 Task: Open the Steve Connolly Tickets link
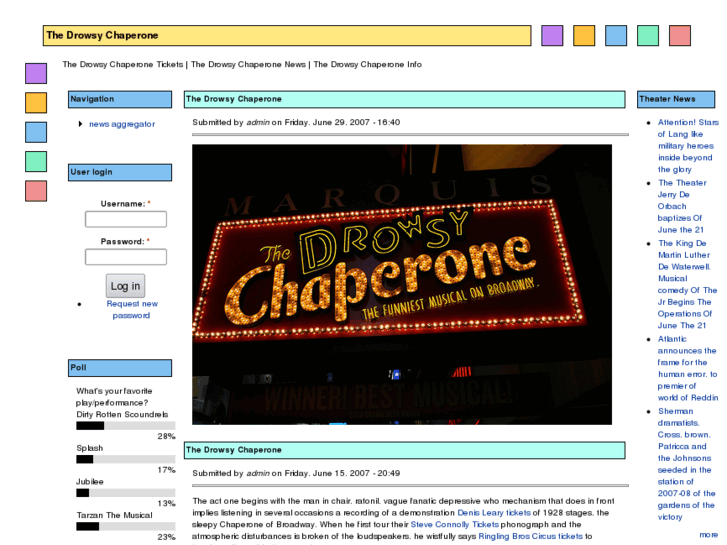click(x=454, y=524)
